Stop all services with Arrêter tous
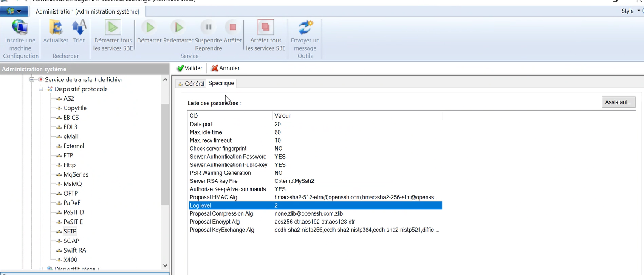This screenshot has height=275, width=644. point(266,28)
